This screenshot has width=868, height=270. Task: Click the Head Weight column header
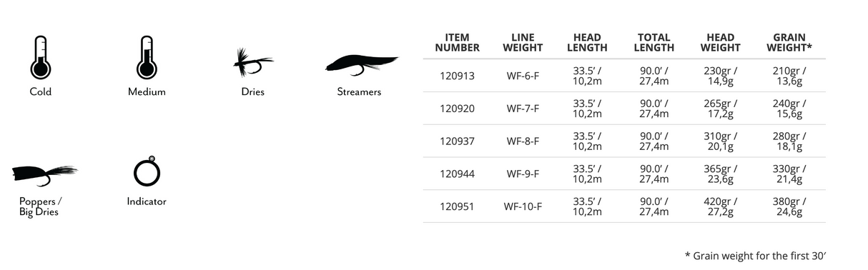(720, 43)
